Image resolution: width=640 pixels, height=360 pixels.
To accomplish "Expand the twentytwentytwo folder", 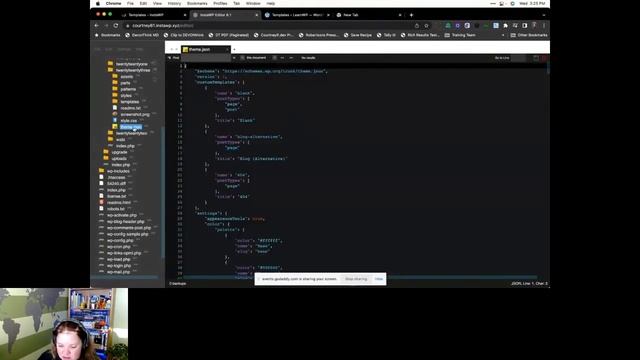I will pyautogui.click(x=131, y=133).
